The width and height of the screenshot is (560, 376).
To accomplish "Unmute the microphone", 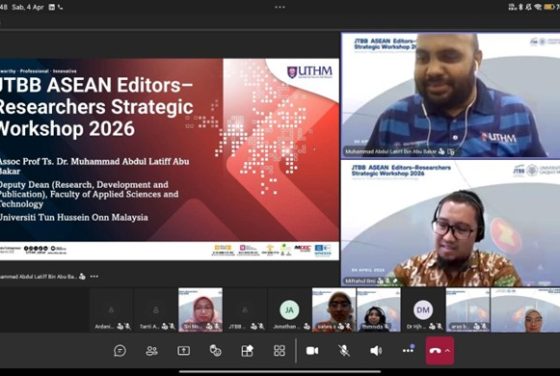I will pos(344,351).
